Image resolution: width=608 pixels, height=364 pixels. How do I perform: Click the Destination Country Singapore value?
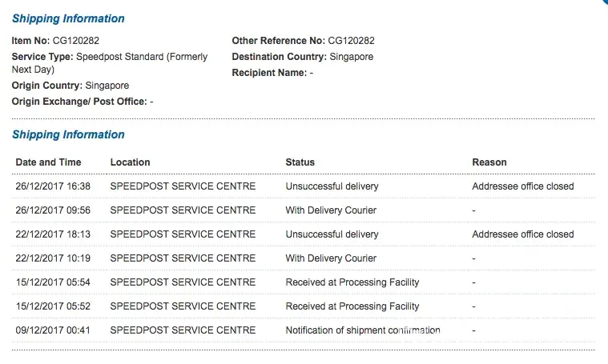click(351, 57)
